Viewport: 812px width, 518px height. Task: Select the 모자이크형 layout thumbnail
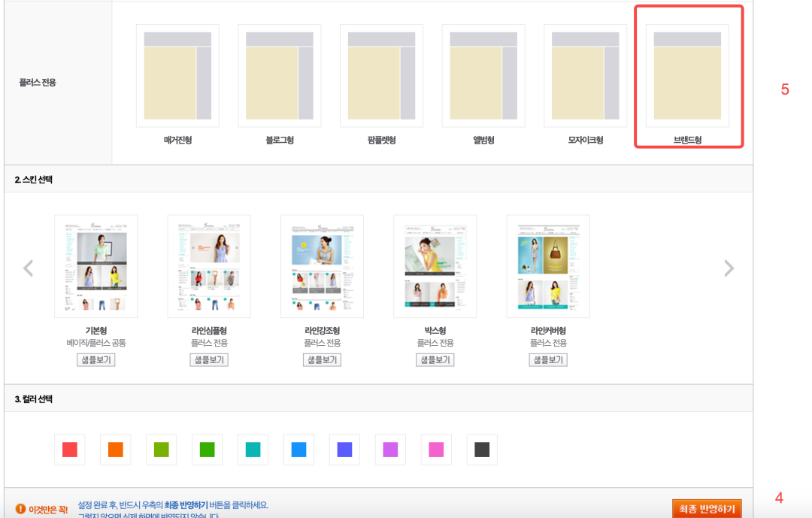(x=585, y=75)
